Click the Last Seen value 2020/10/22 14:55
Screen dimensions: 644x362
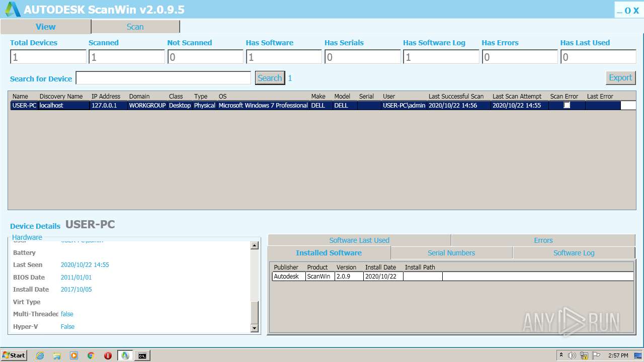coord(85,264)
